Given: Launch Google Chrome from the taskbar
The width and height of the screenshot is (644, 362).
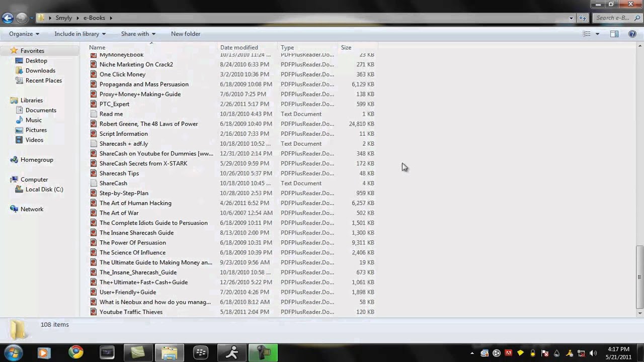Looking at the screenshot, I should pos(76,352).
